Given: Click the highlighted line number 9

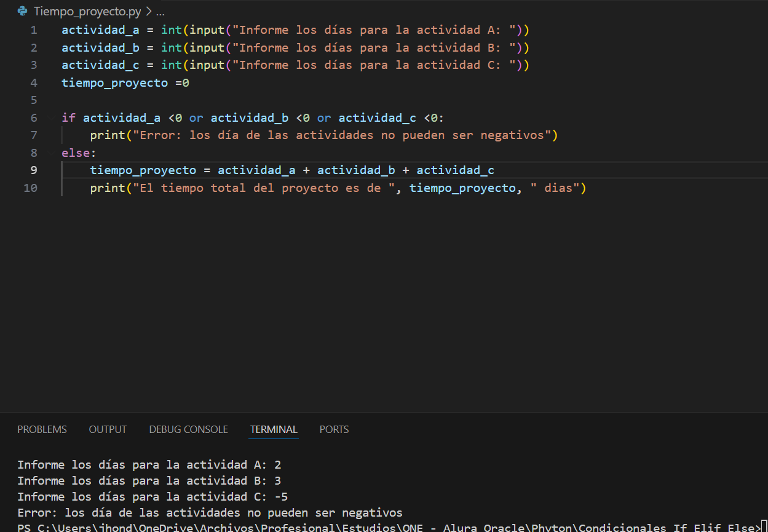Looking at the screenshot, I should tap(33, 170).
